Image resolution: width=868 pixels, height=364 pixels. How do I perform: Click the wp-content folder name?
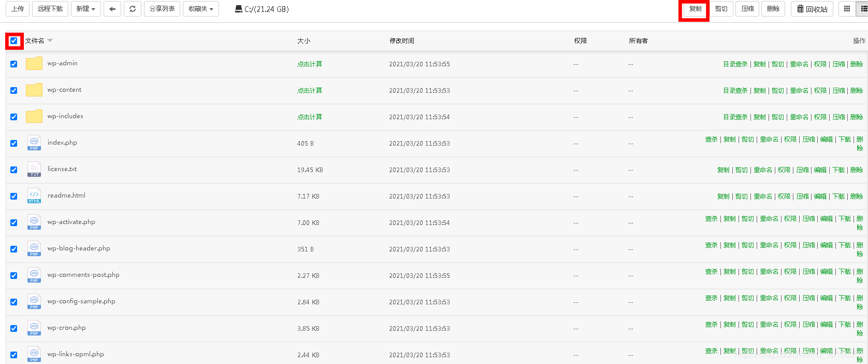pos(65,90)
